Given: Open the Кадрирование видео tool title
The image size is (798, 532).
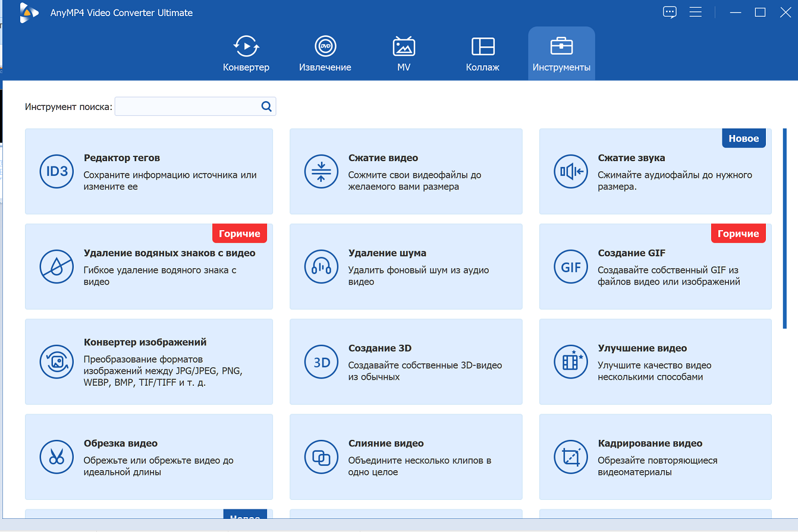Looking at the screenshot, I should (x=651, y=443).
